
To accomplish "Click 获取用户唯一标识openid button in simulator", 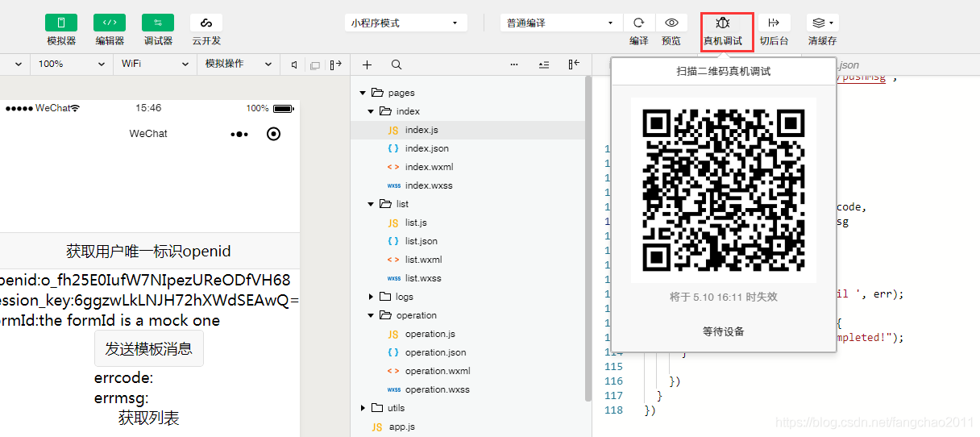I will [x=149, y=252].
